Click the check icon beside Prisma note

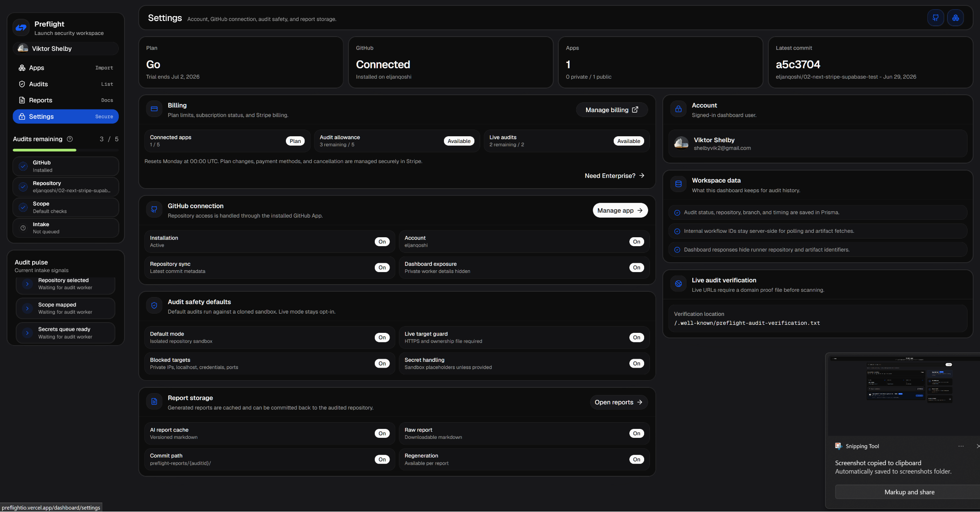coord(677,213)
